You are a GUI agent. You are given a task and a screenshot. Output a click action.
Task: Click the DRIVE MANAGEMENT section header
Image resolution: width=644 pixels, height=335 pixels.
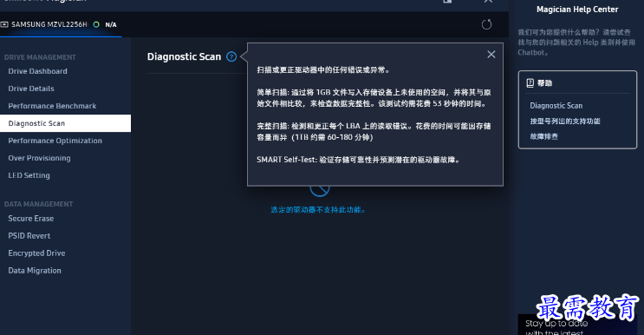[x=40, y=57]
